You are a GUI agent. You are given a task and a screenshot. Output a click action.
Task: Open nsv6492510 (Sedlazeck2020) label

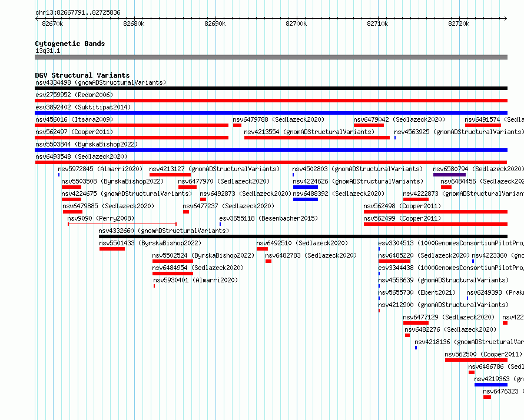pyautogui.click(x=302, y=243)
